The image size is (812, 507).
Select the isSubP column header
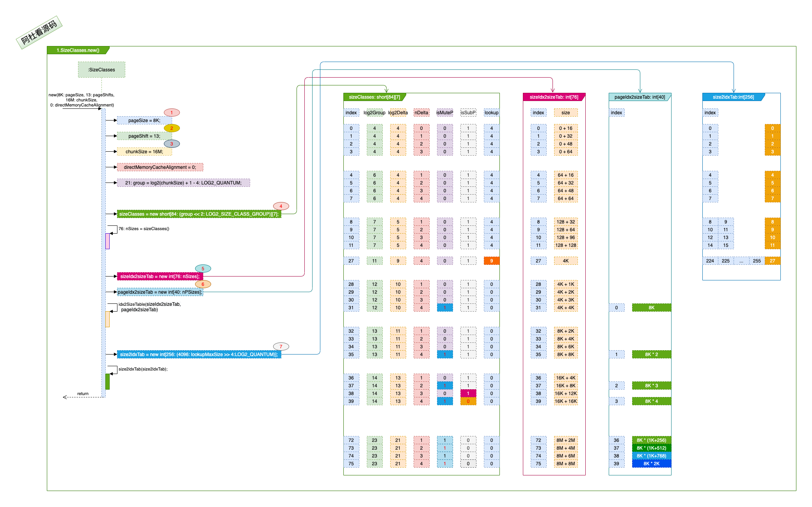tap(468, 113)
